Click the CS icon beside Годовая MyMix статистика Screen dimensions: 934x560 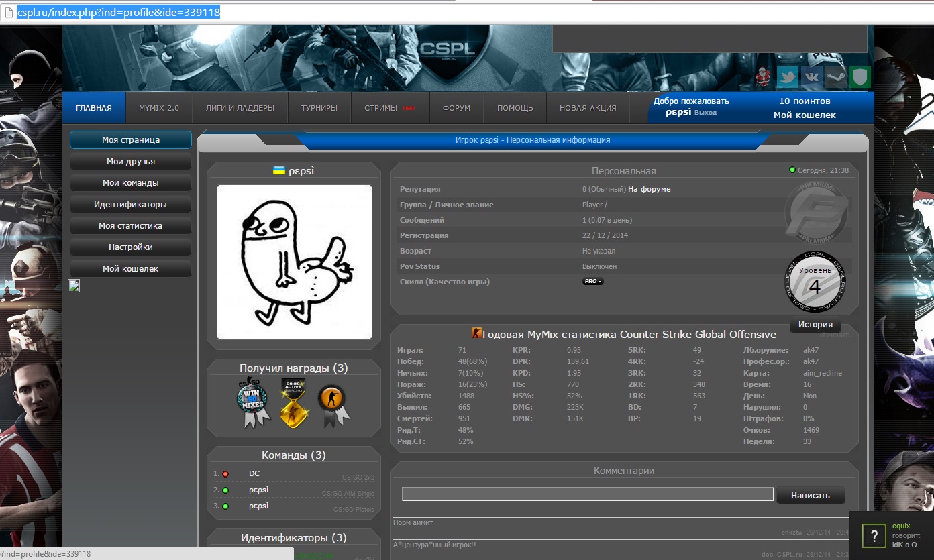pyautogui.click(x=477, y=333)
